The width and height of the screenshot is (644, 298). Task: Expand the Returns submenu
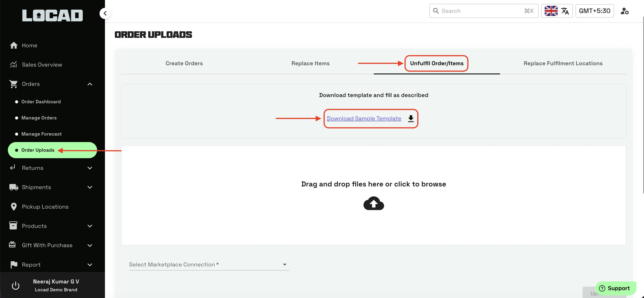pyautogui.click(x=90, y=168)
